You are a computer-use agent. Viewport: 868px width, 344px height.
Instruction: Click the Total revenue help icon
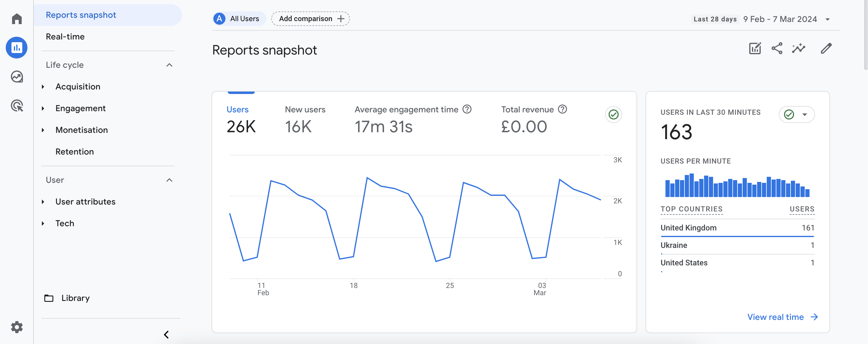(x=562, y=109)
